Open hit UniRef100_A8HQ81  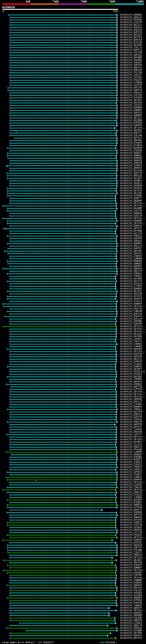[131, 15]
